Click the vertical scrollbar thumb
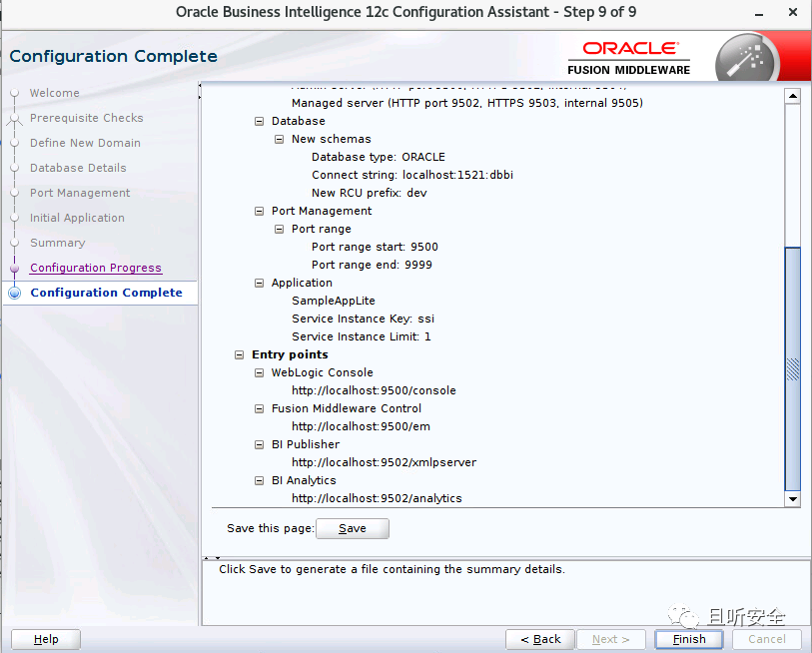Viewport: 812px width, 653px height. click(793, 368)
